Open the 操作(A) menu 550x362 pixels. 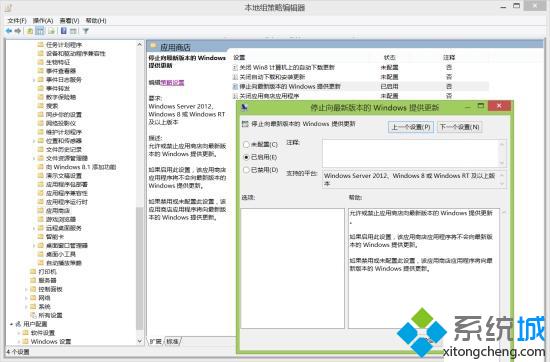(x=42, y=21)
